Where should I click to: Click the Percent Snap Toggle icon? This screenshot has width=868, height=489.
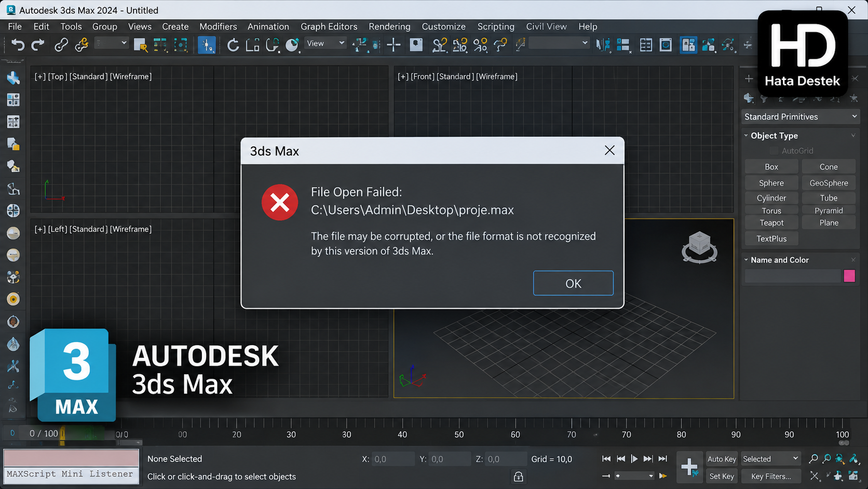pyautogui.click(x=480, y=45)
